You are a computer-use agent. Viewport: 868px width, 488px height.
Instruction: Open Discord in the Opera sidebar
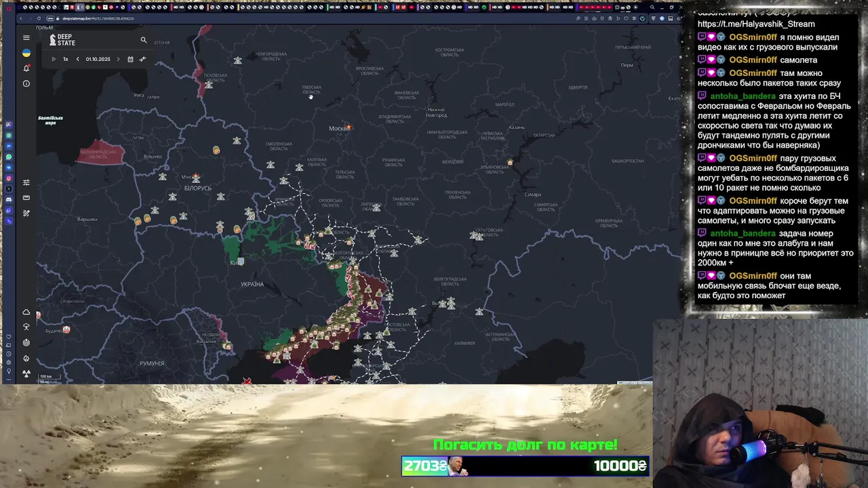coord(9,199)
